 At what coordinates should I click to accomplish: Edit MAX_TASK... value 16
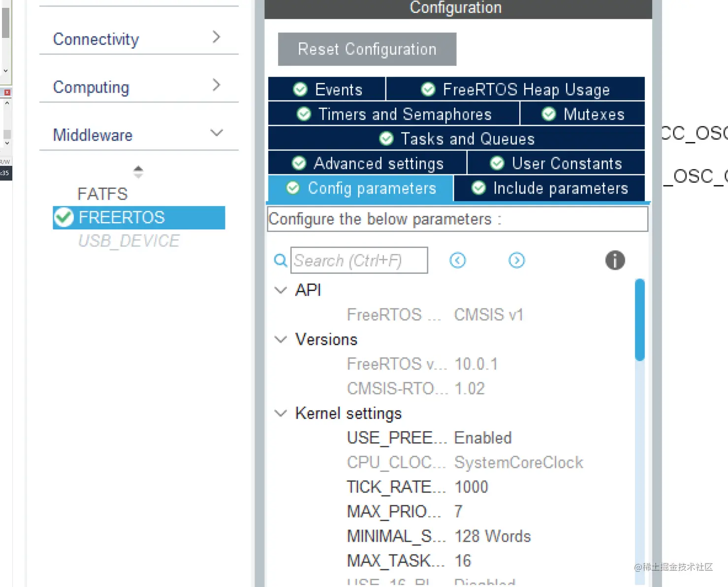pos(463,561)
